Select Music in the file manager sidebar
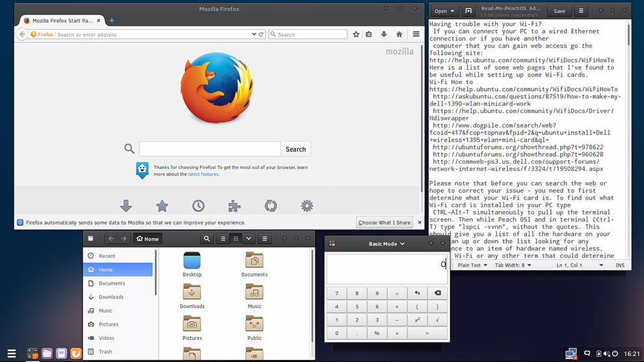The image size is (644, 362). [118, 311]
